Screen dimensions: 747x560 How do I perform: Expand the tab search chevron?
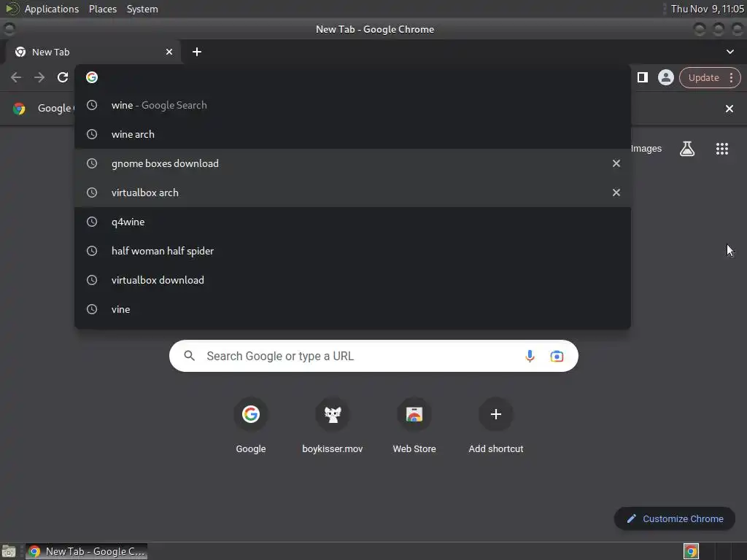click(729, 52)
